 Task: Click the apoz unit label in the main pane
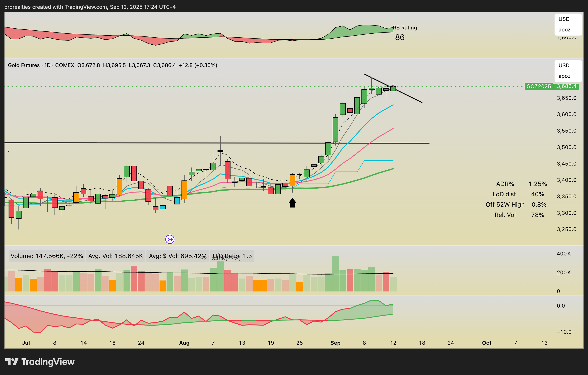tap(564, 76)
